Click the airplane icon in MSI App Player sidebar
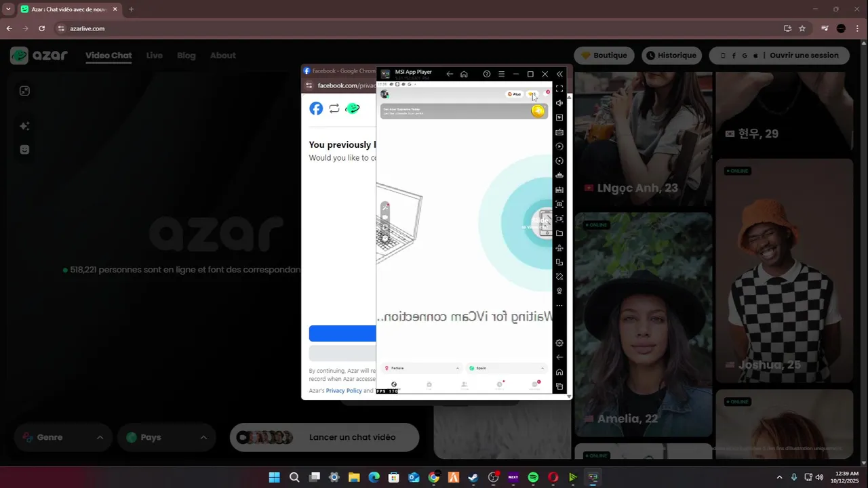This screenshot has height=488, width=868. tap(559, 248)
